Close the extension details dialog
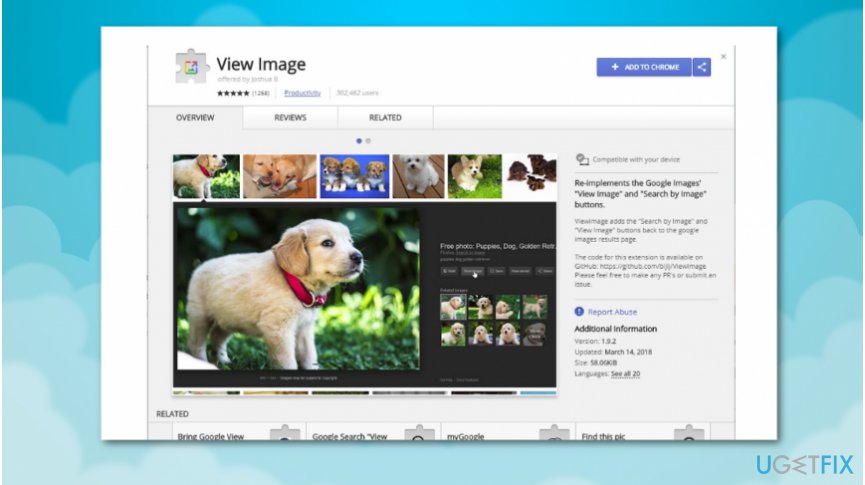This screenshot has height=485, width=865. (723, 56)
